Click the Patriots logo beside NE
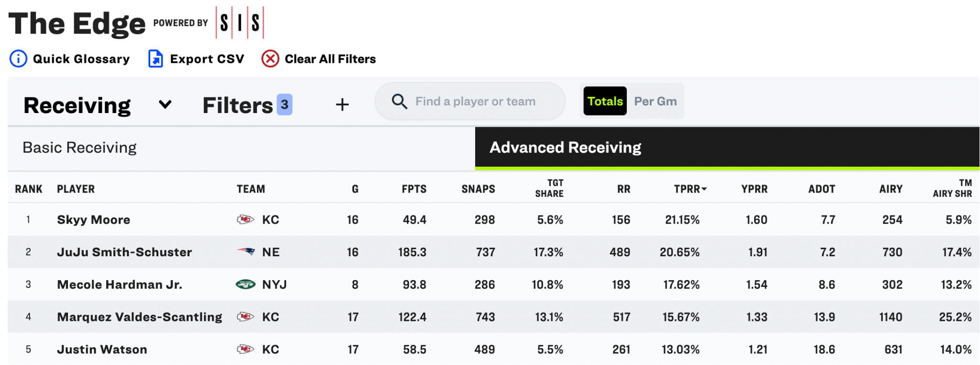Screen dimensions: 980x365 (x=246, y=251)
